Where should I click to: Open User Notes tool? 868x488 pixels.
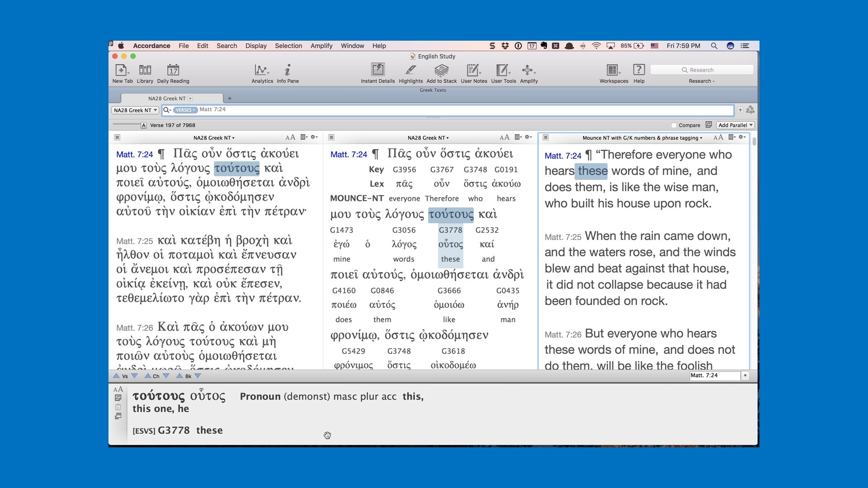click(473, 70)
